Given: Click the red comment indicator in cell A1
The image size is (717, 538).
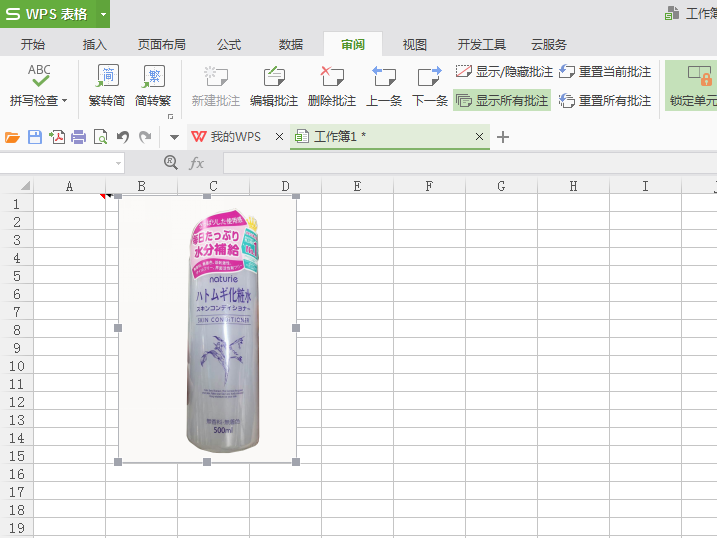Looking at the screenshot, I should [x=103, y=196].
